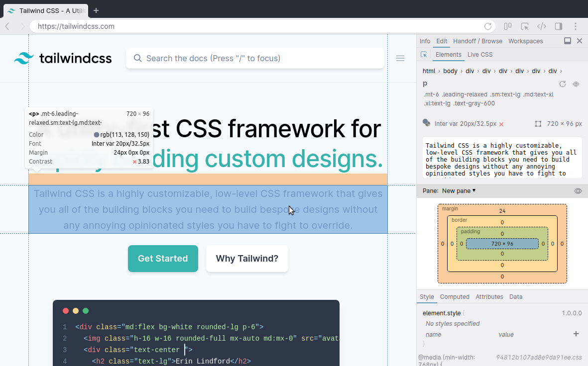Open the browser three-dot menu
This screenshot has height=366, width=588.
576,26
